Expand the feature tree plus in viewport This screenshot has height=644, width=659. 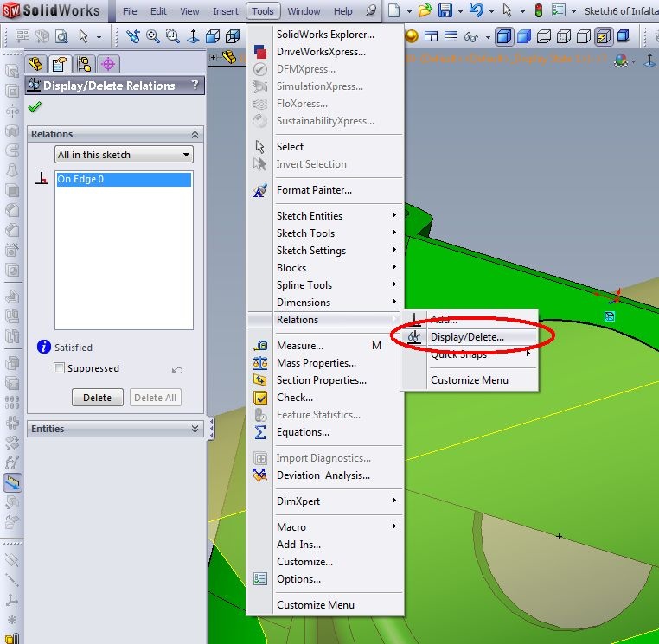[x=214, y=57]
